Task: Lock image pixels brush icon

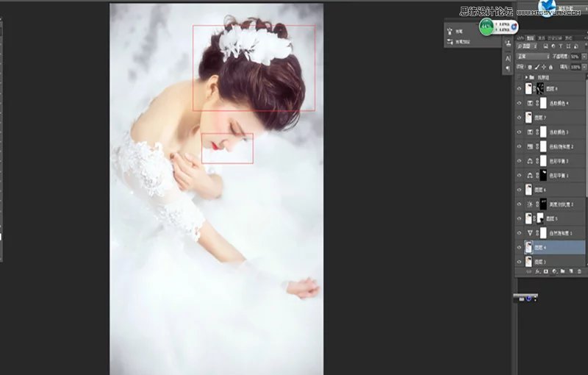Action: [537, 67]
